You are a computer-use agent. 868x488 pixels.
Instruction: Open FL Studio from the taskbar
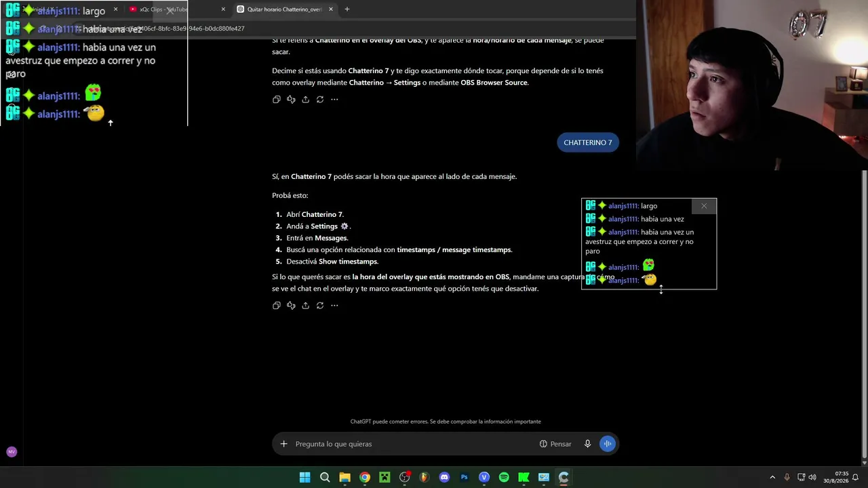coord(425,477)
